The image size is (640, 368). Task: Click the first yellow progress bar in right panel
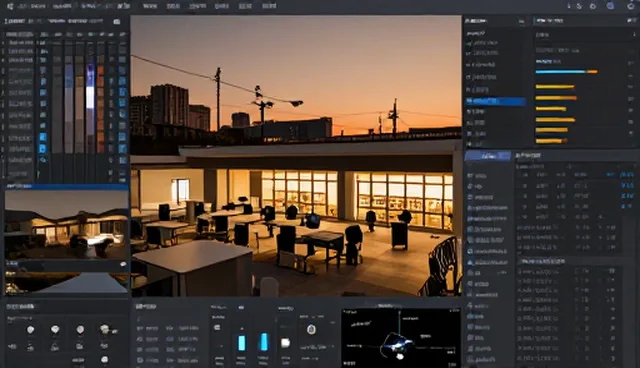tap(555, 86)
